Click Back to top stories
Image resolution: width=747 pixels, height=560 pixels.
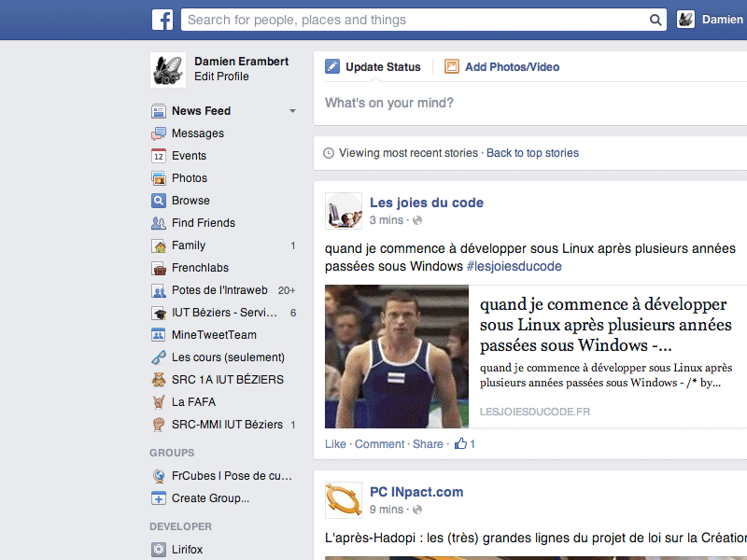[532, 152]
